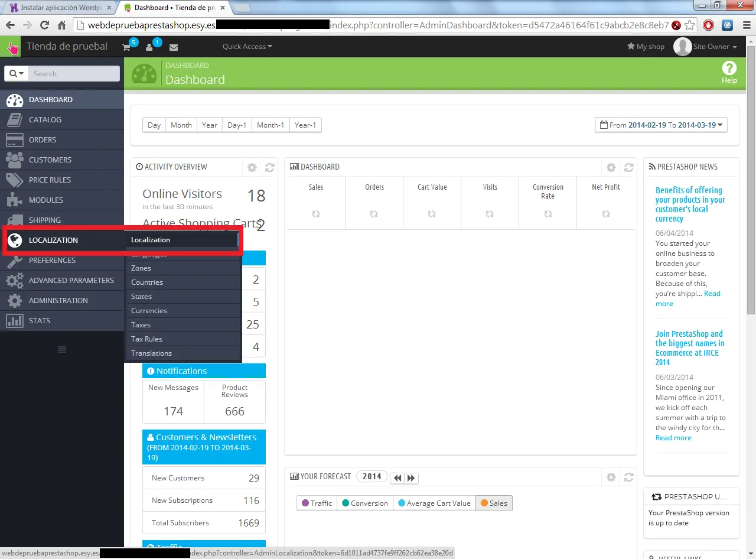756x559 pixels.
Task: Click Read more under IRCE news
Action: (673, 438)
